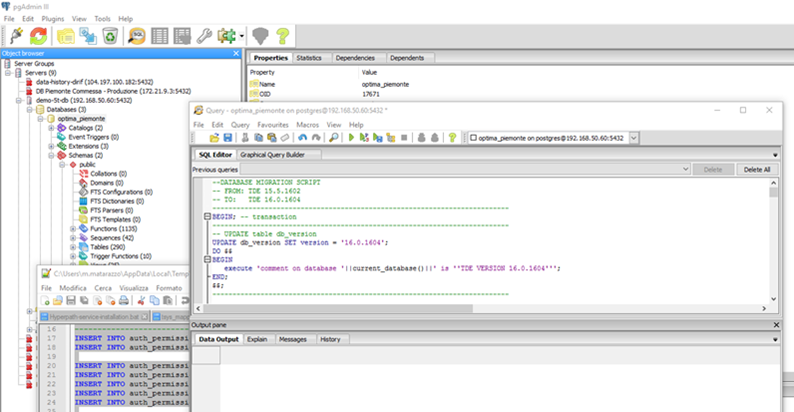Refresh the selected object with the green arrows icon
The image size is (794, 412).
[x=40, y=36]
